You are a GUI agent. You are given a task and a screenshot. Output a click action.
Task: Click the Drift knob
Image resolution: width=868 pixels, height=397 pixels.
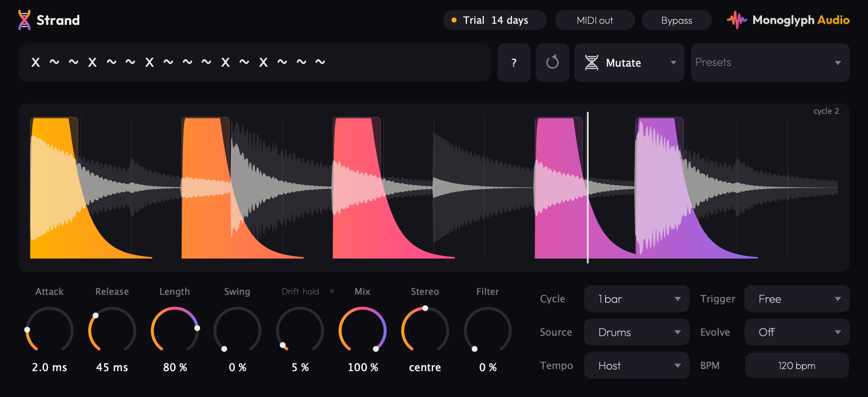300,330
